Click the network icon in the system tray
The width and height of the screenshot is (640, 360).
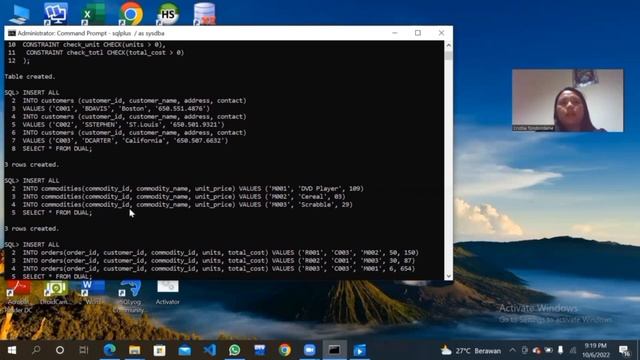point(573,351)
